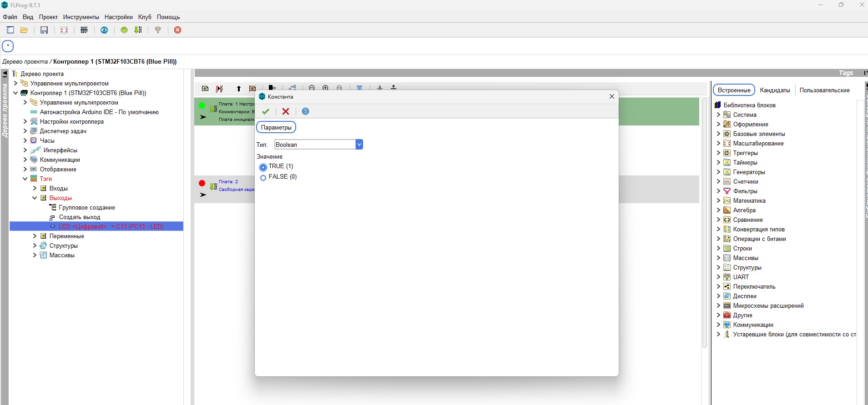Open the Проект menu
Screen dimensions: 868x405
[48, 17]
